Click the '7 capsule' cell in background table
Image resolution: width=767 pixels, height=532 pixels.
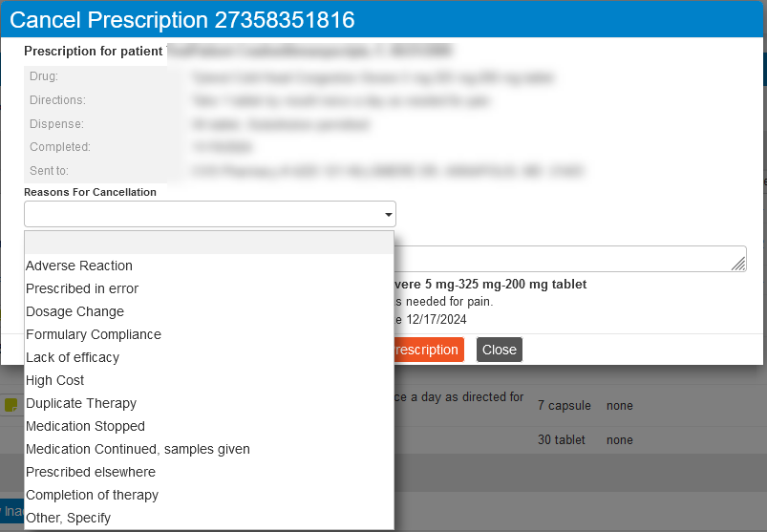point(564,406)
